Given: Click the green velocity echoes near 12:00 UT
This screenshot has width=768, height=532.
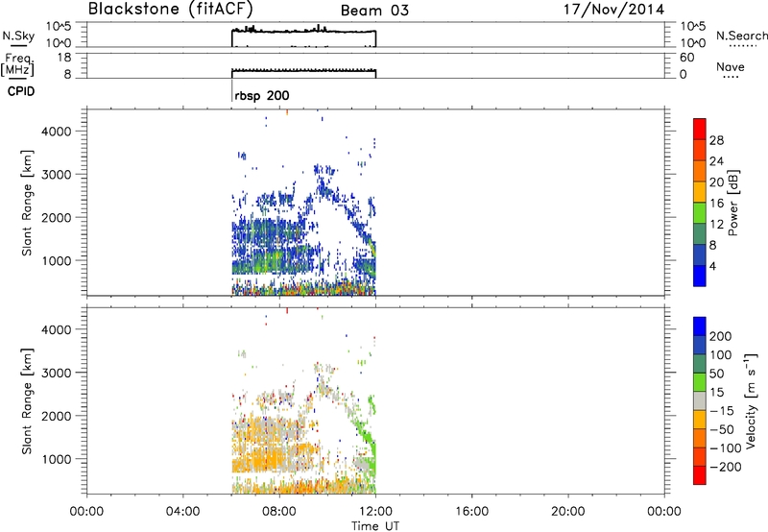Looking at the screenshot, I should (372, 450).
